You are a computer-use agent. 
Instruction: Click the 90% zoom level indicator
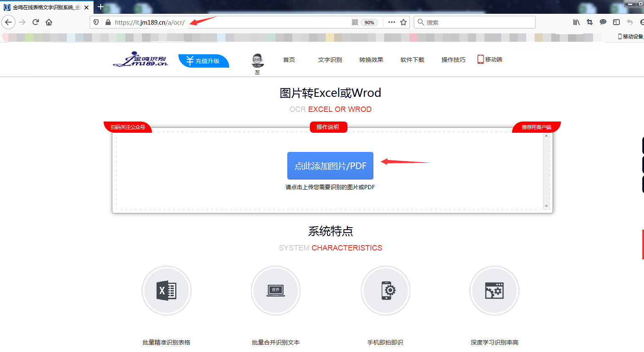coord(369,23)
